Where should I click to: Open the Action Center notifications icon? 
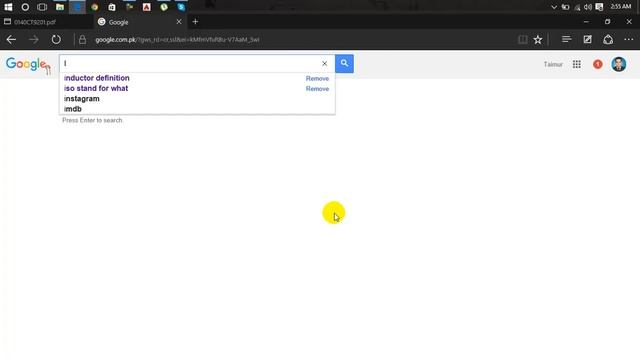599,7
